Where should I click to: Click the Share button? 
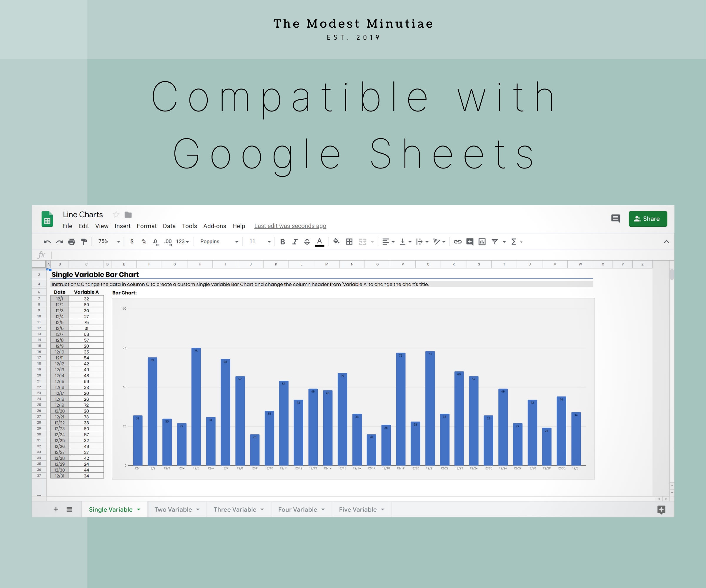point(647,219)
